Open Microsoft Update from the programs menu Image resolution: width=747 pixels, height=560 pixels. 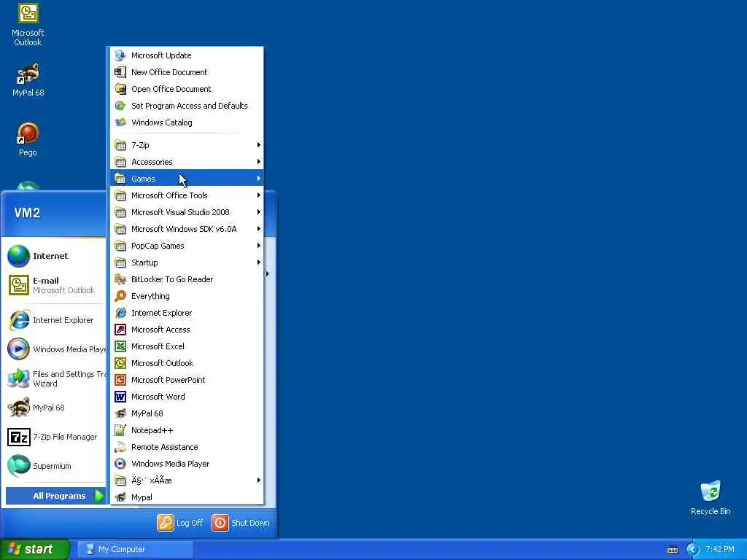click(187, 55)
